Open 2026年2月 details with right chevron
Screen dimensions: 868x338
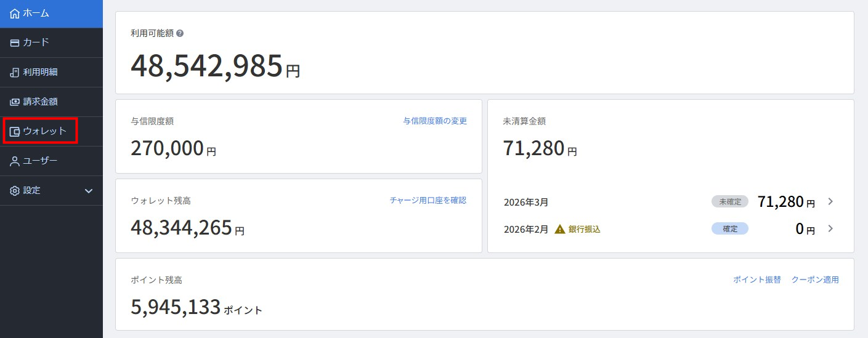coord(830,228)
